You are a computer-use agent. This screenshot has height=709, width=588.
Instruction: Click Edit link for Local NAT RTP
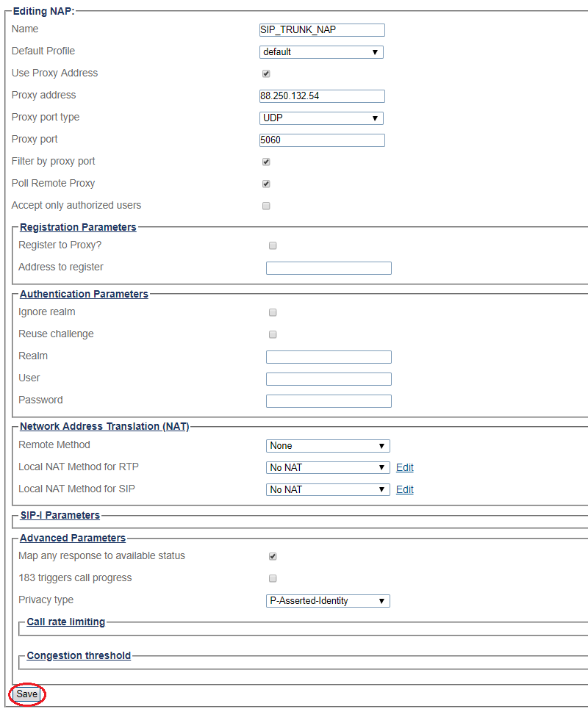pyautogui.click(x=405, y=468)
